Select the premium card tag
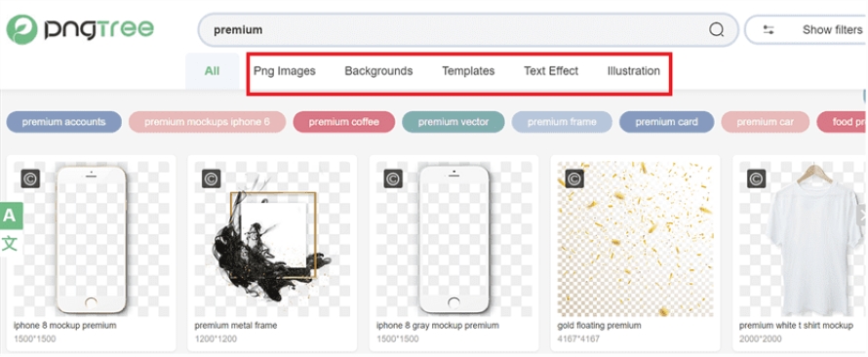This screenshot has height=357, width=868. [666, 122]
